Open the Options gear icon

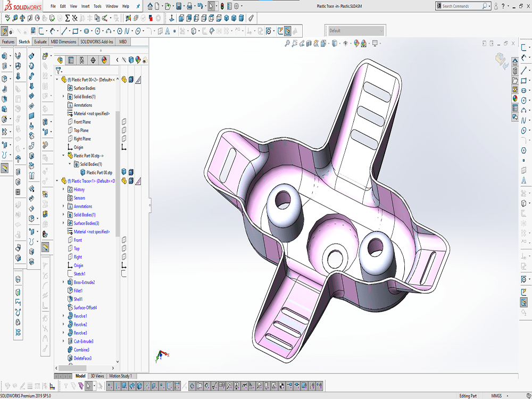(x=237, y=6)
